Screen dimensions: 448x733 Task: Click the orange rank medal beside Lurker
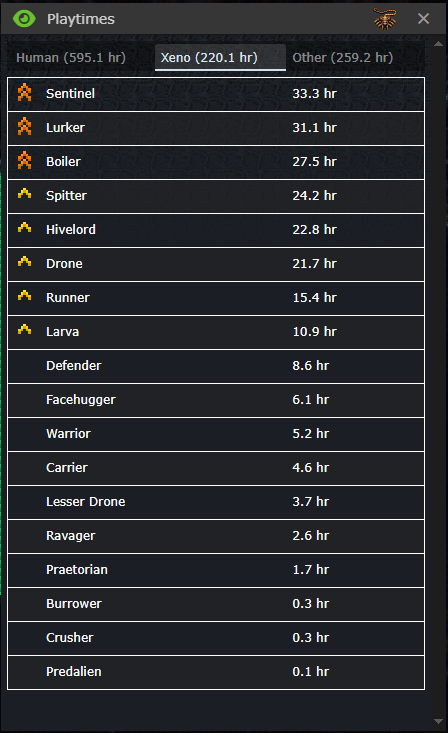coord(25,127)
